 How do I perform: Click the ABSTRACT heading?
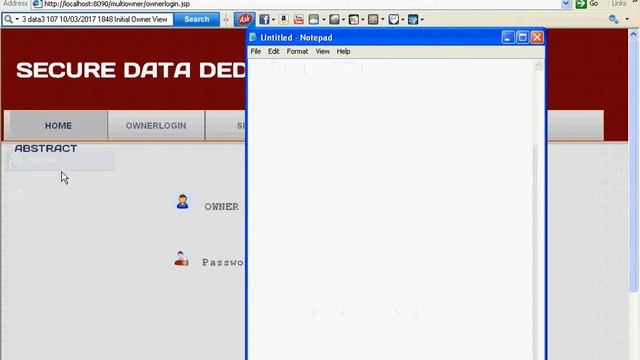pyautogui.click(x=46, y=148)
